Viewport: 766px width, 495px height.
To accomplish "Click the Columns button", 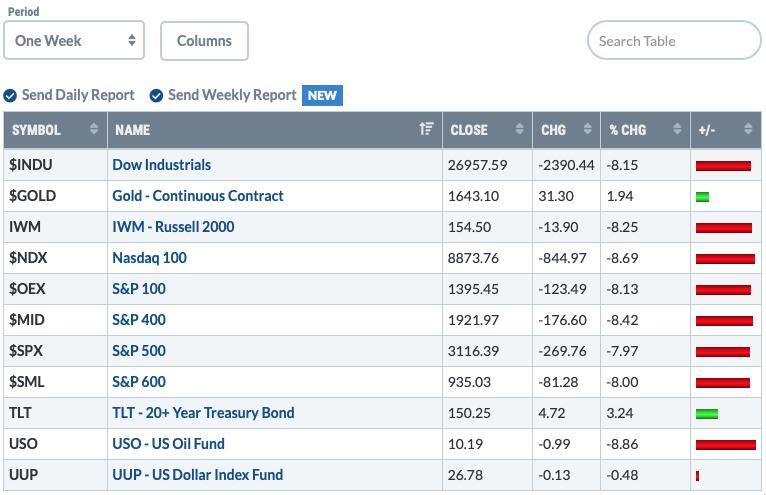I will [x=204, y=41].
